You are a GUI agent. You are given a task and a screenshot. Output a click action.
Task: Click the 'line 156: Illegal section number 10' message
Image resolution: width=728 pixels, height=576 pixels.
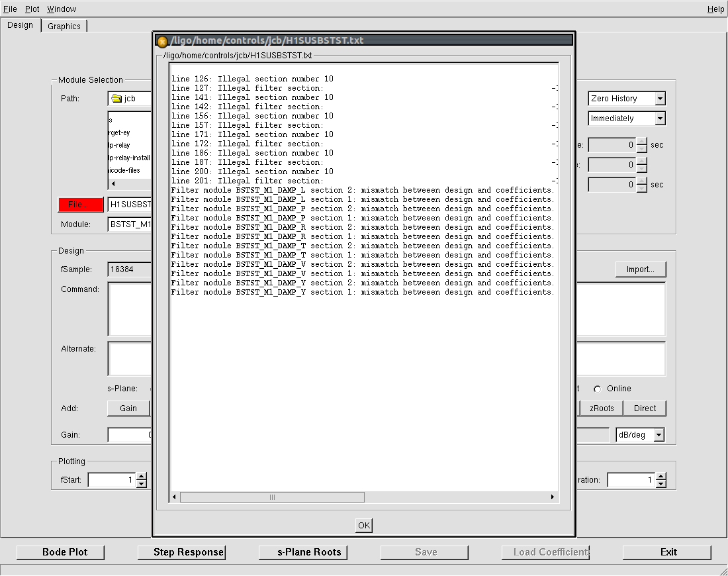coord(252,116)
